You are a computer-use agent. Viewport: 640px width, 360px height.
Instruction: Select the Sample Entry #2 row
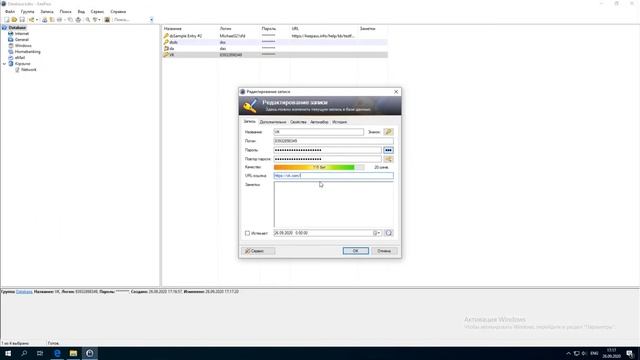tap(275, 36)
